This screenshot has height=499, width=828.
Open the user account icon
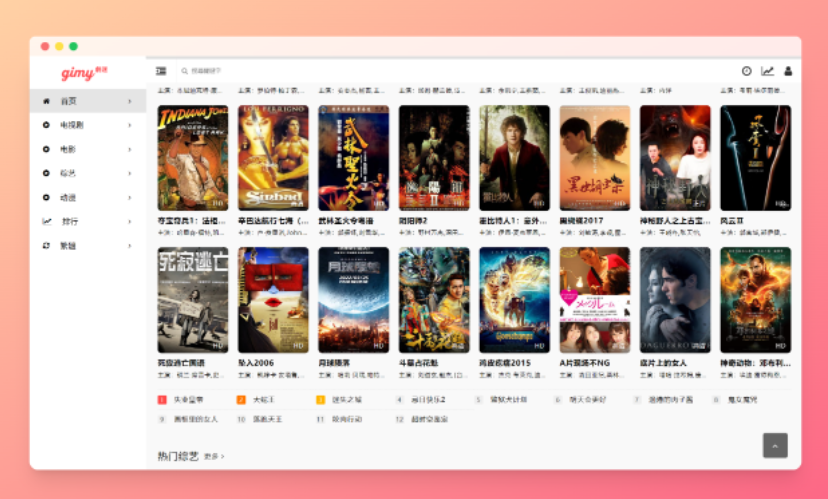(x=788, y=71)
